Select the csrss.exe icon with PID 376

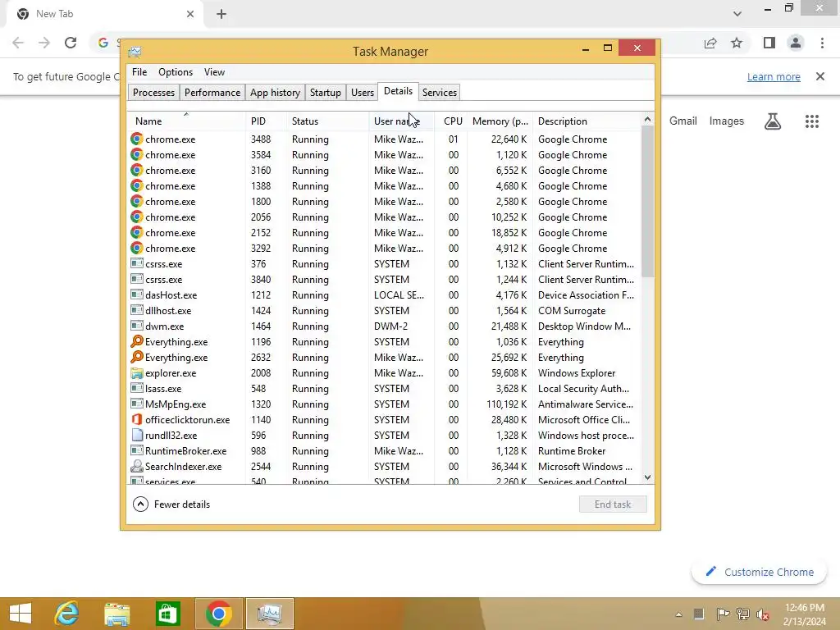[137, 263]
